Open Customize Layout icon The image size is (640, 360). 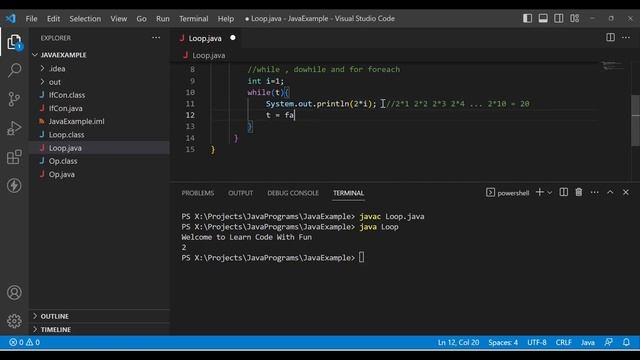tap(575, 18)
